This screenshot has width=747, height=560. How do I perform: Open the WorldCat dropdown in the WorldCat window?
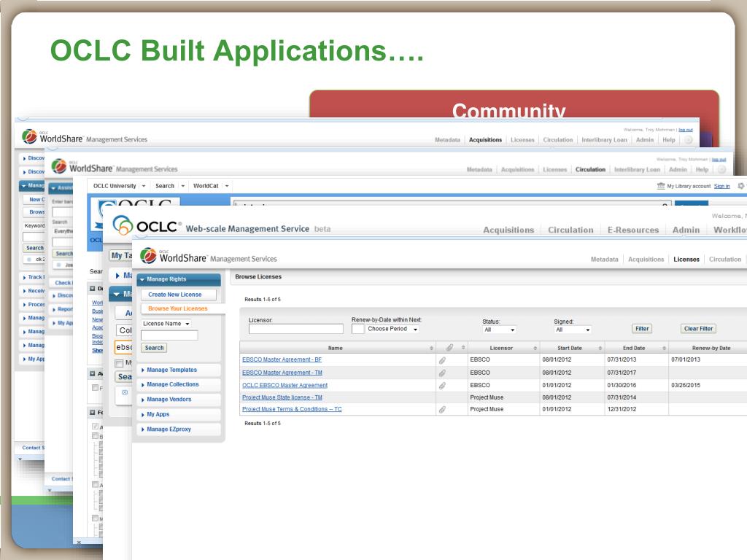tap(227, 186)
